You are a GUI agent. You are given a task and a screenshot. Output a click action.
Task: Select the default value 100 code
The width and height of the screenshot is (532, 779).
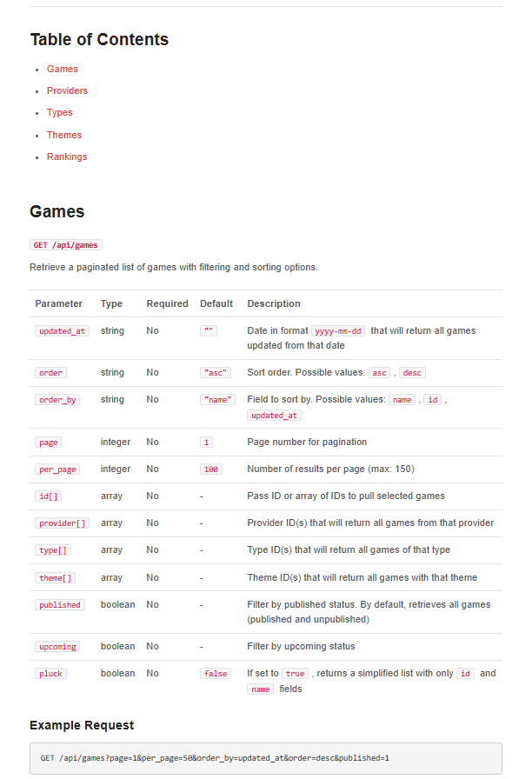(210, 469)
